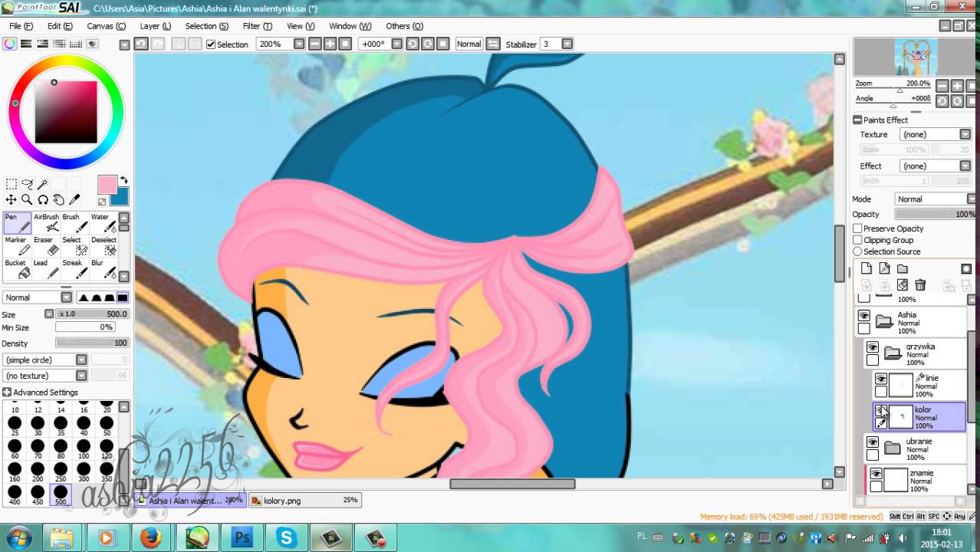Image resolution: width=980 pixels, height=552 pixels.
Task: Select the 100 brush size preset
Action: tap(84, 449)
